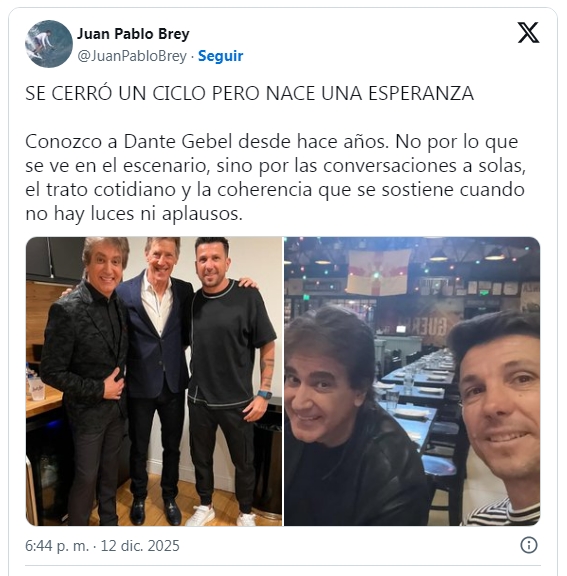Screen dimensions: 567x576
Task: Click the words NACE UNA ESPERANZA
Action: coord(370,93)
